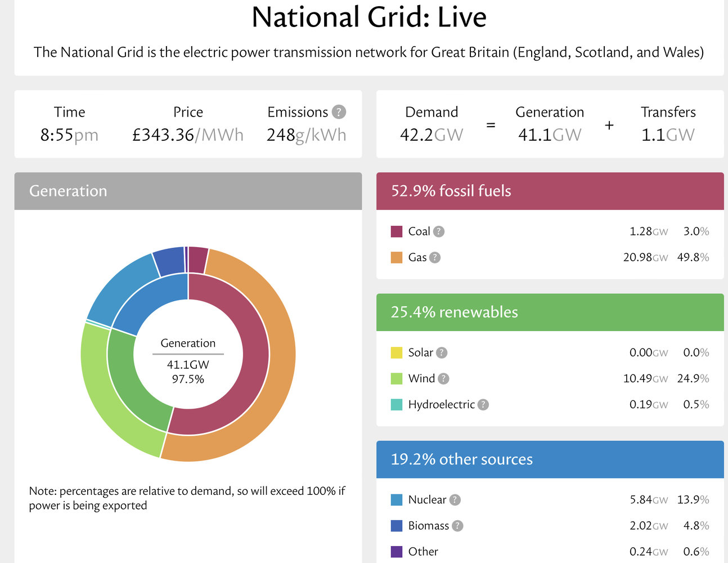Open the Solar info question mark
728x563 pixels.
click(442, 352)
